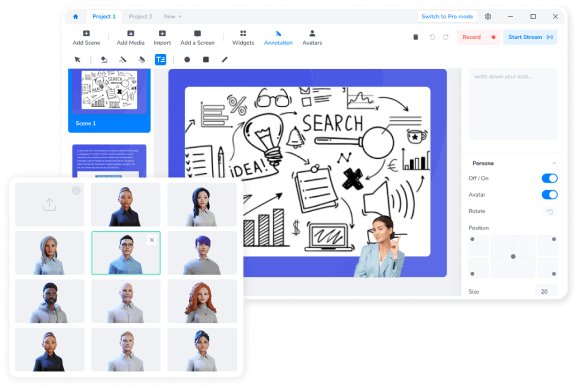Toggle the Avatar switch
The height and width of the screenshot is (389, 578).
pyautogui.click(x=550, y=195)
